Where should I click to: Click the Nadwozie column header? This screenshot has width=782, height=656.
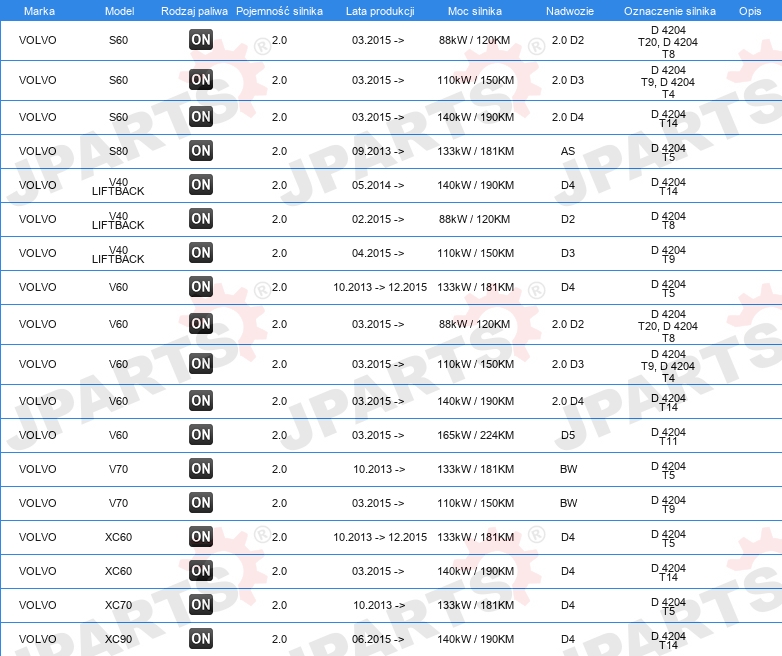570,11
